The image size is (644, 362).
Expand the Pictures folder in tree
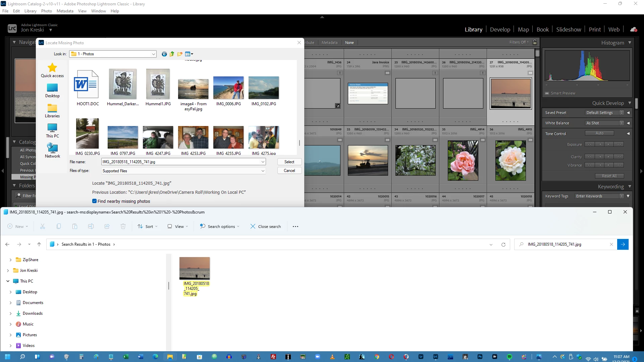point(10,335)
